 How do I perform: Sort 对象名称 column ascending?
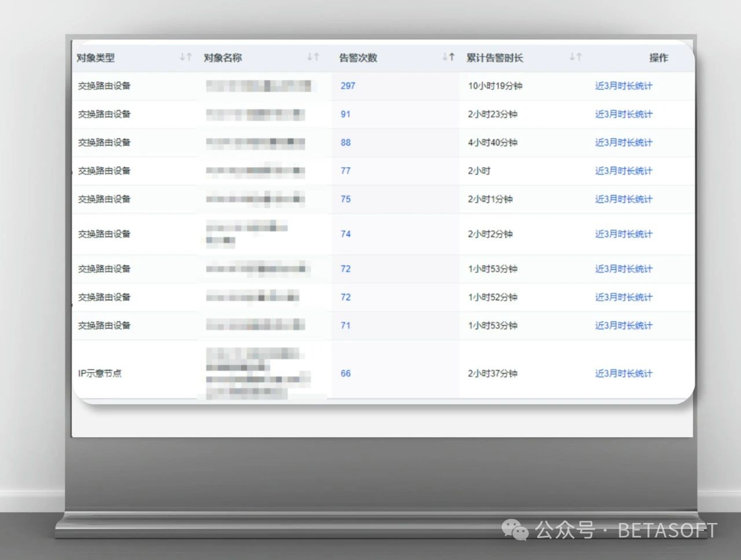point(317,57)
